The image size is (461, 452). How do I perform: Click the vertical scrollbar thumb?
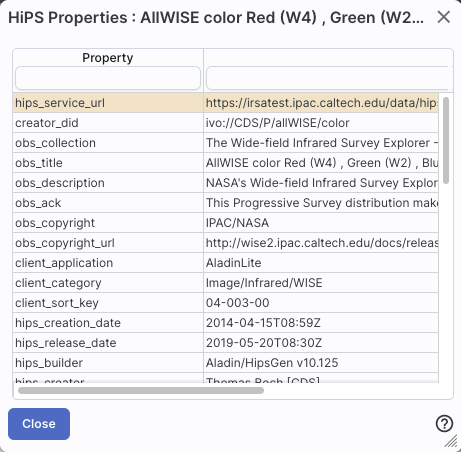pos(446,140)
